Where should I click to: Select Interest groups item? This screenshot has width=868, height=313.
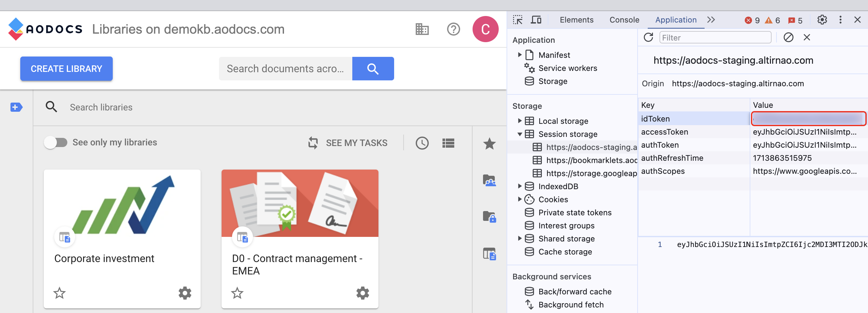tap(566, 225)
